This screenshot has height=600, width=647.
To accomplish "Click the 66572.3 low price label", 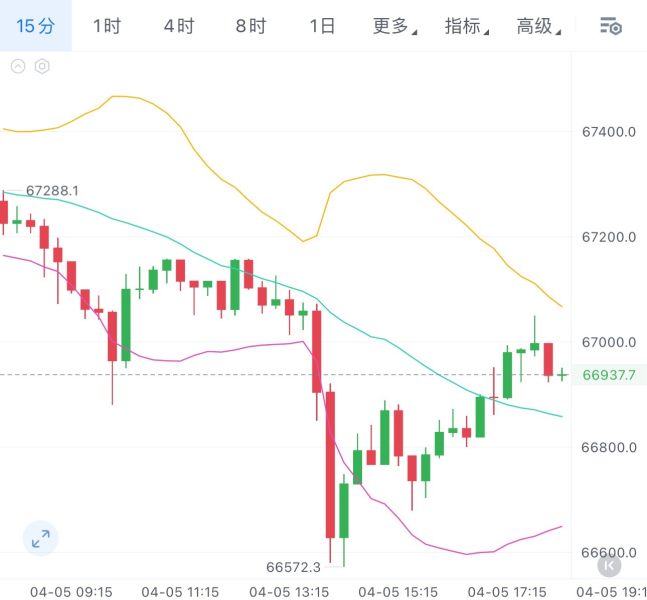I will 293,567.
